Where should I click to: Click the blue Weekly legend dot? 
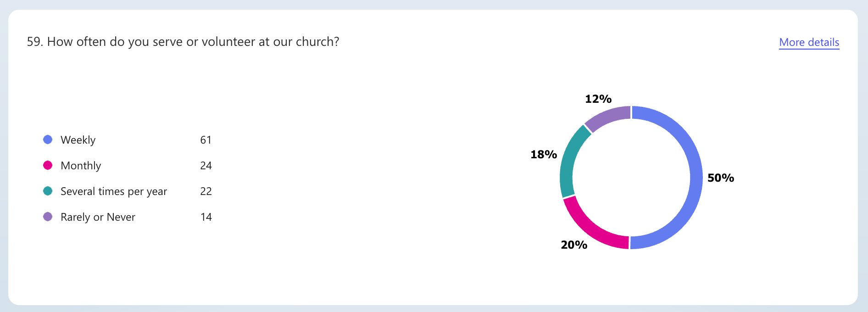click(x=48, y=139)
